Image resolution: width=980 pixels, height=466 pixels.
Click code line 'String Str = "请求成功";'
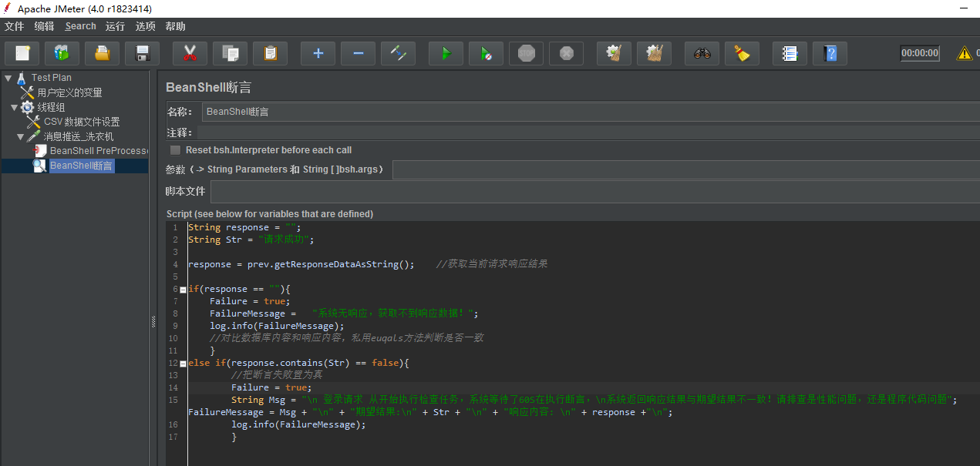pyautogui.click(x=251, y=240)
